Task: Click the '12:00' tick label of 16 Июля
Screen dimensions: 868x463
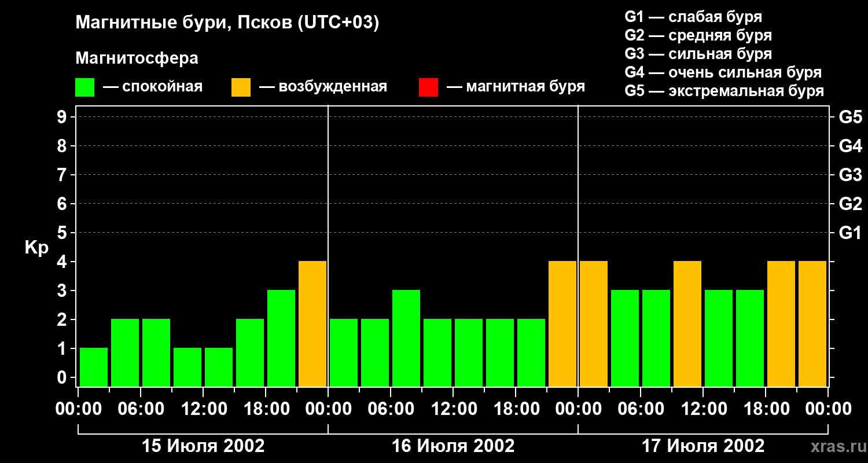Action: tap(453, 409)
